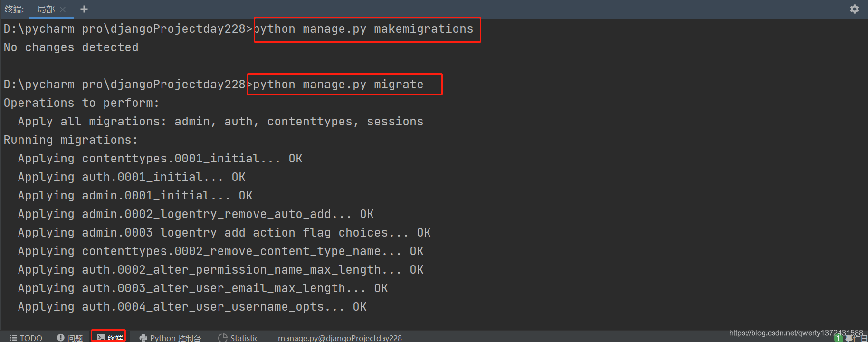
Task: Click 'Operations to perform:' line
Action: click(x=81, y=103)
